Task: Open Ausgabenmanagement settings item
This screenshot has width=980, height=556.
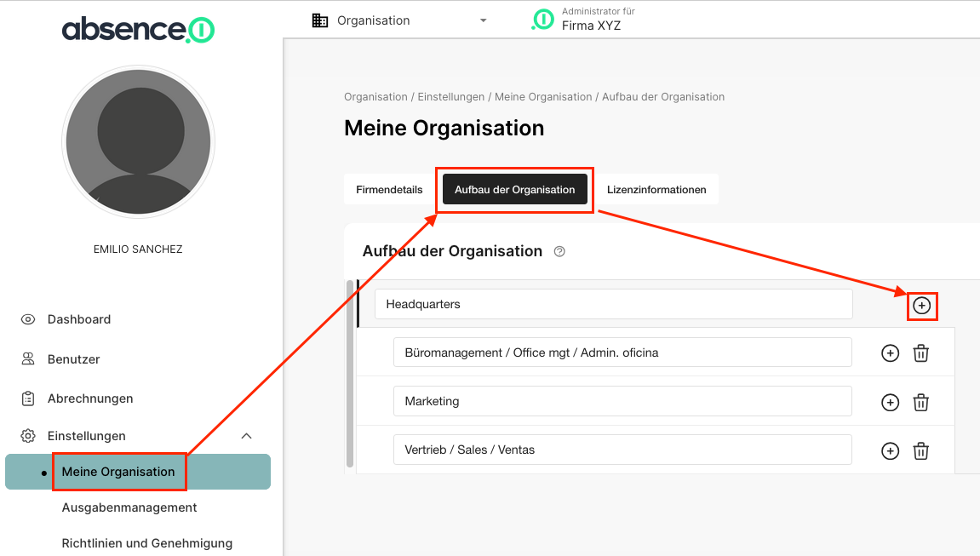Action: (129, 507)
